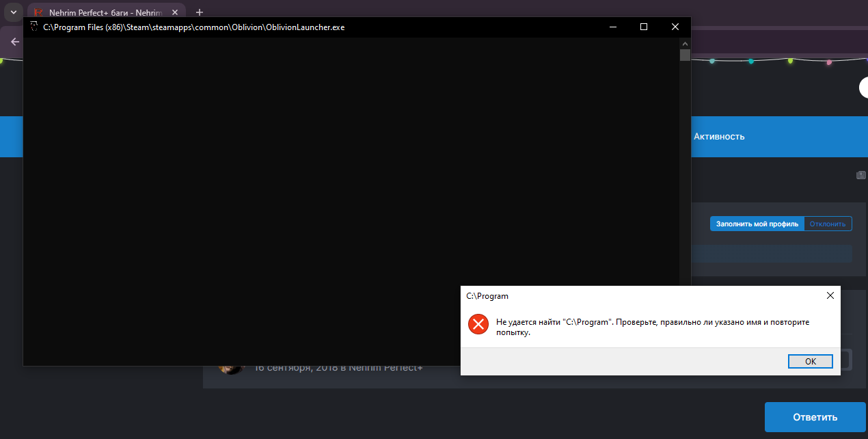Open a new browser tab with the plus icon
Image resolution: width=868 pixels, height=439 pixels.
tap(200, 12)
